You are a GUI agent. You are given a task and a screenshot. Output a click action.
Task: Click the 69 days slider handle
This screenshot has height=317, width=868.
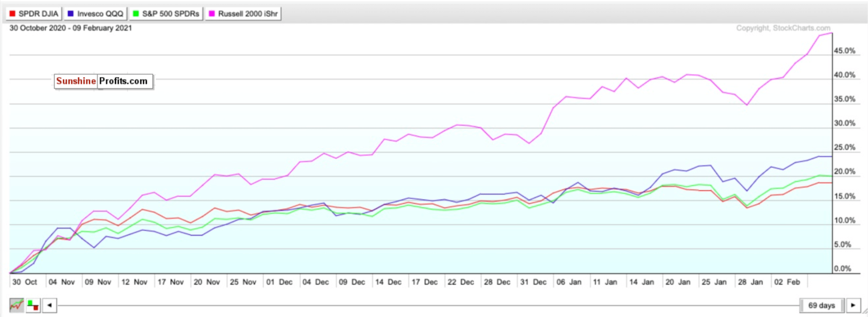[x=821, y=305]
